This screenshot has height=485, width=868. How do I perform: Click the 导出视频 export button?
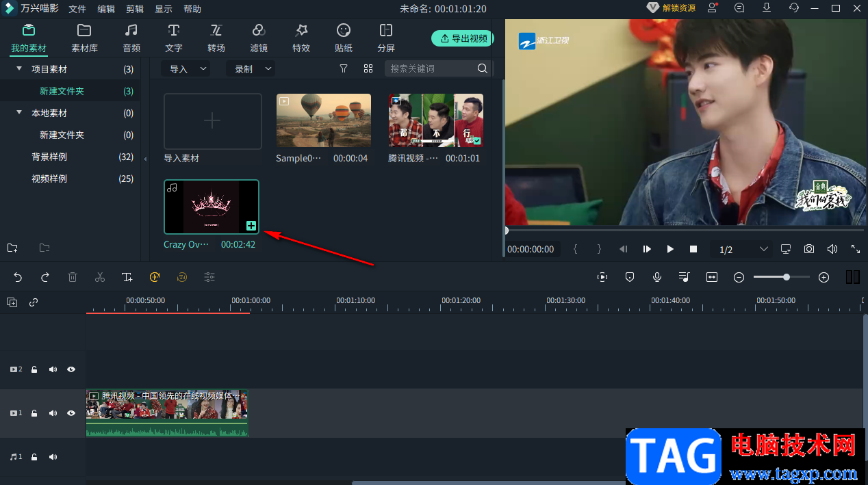[463, 38]
